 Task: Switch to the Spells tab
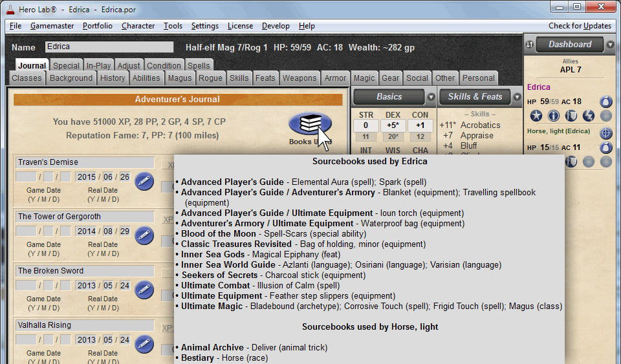pyautogui.click(x=199, y=66)
